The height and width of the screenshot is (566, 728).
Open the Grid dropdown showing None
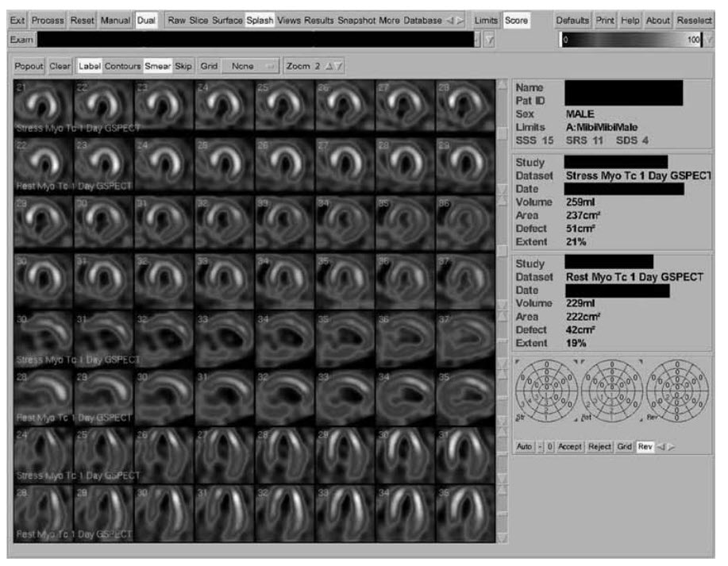tap(252, 67)
